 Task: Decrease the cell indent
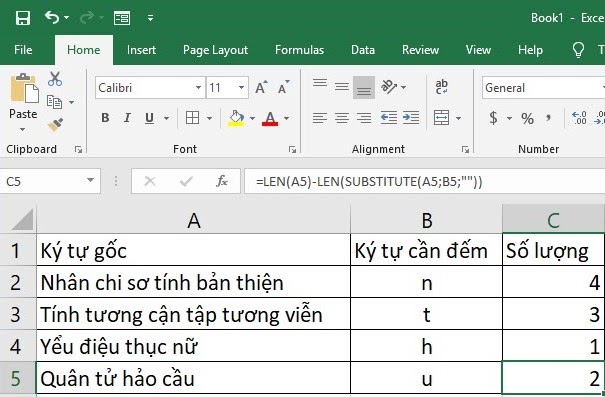389,118
